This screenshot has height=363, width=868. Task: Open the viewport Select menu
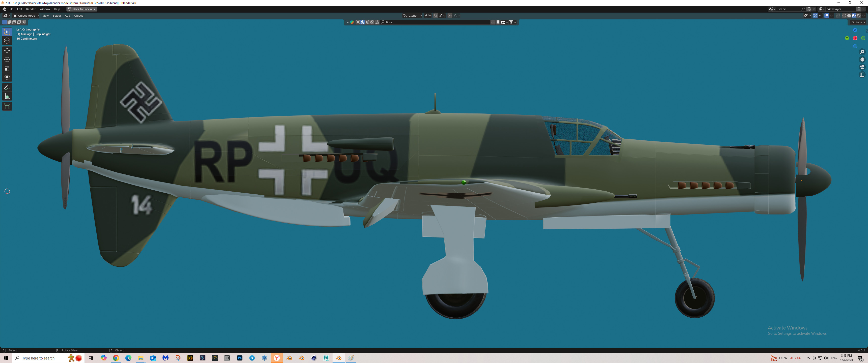tap(57, 16)
